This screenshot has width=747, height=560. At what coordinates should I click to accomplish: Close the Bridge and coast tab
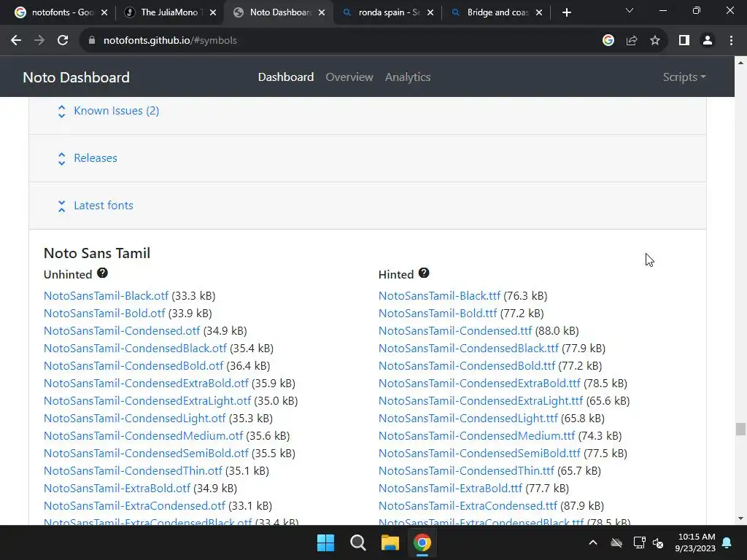pos(539,13)
